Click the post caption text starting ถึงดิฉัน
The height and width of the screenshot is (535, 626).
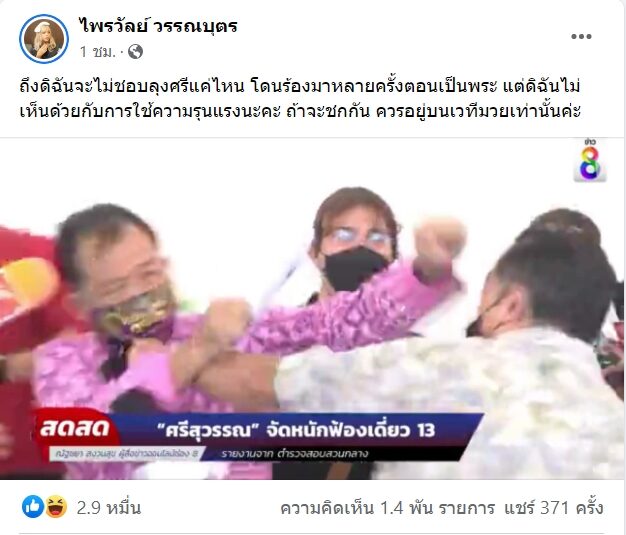click(299, 98)
